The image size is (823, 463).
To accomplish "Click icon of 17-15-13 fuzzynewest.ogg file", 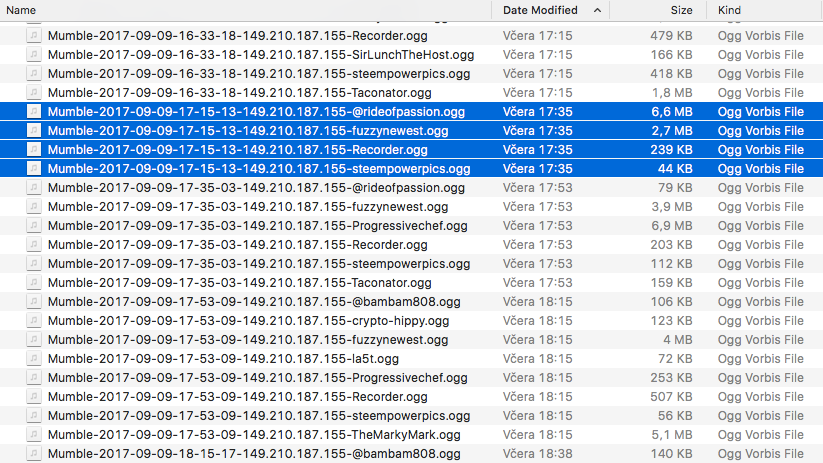I will 34,131.
